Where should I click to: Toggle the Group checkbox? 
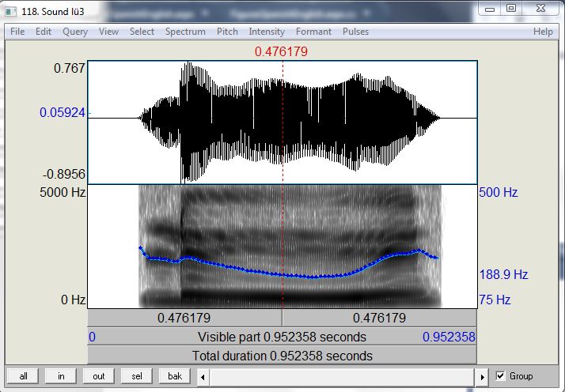(x=500, y=376)
